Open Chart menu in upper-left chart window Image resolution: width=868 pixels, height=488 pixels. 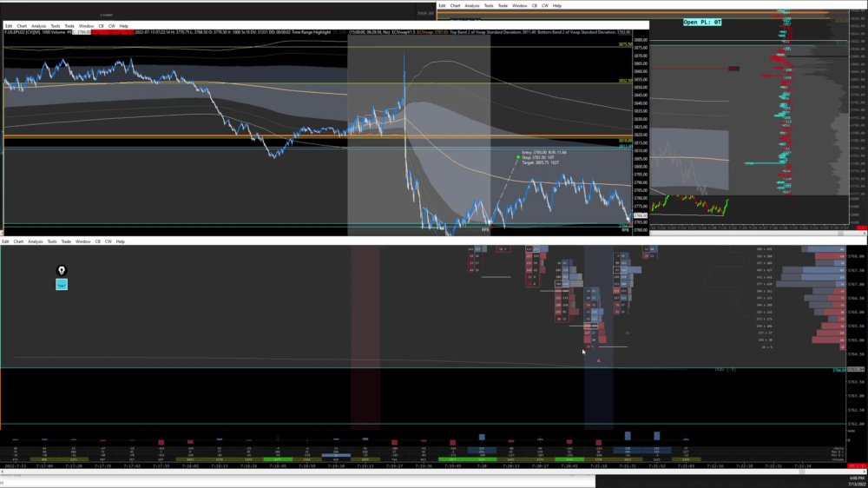click(22, 26)
